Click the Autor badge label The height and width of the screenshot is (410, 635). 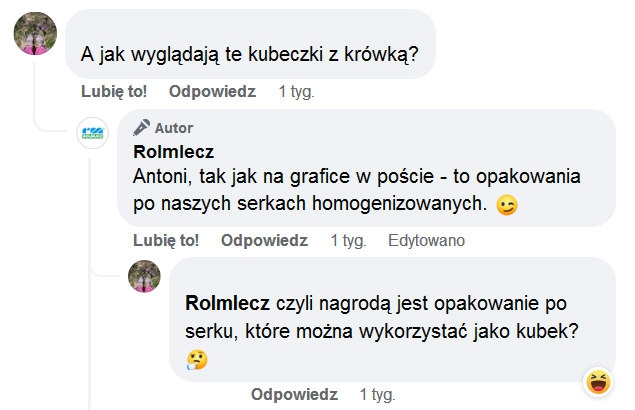(174, 128)
